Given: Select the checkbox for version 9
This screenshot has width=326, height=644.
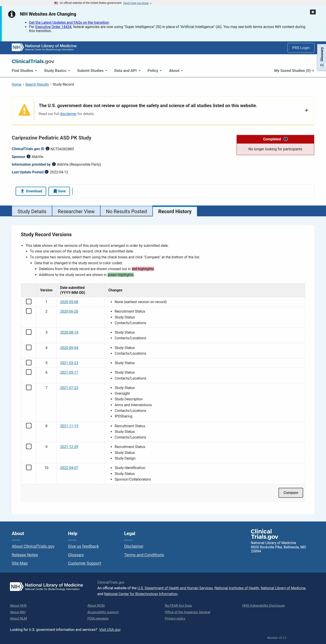Looking at the screenshot, I should click(29, 446).
